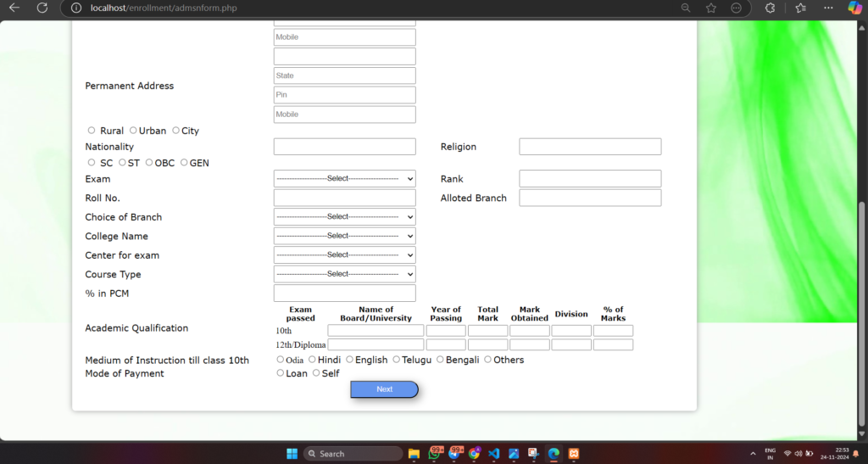Open the smiley icon in address bar
868x464 pixels.
coord(737,8)
